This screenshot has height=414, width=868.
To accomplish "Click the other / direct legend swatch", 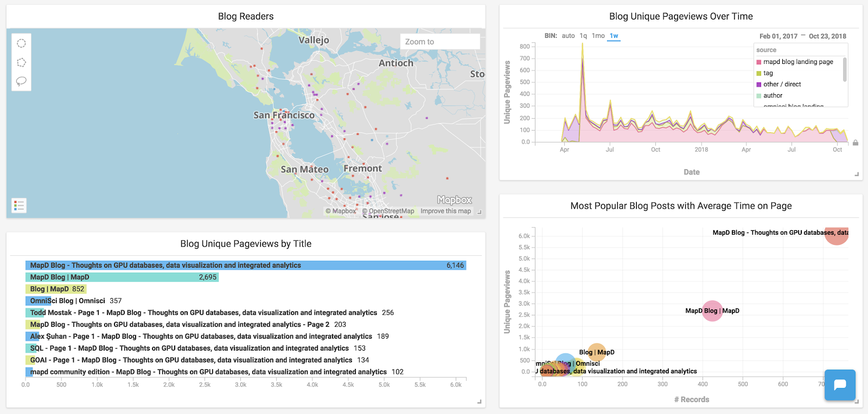I will [759, 85].
